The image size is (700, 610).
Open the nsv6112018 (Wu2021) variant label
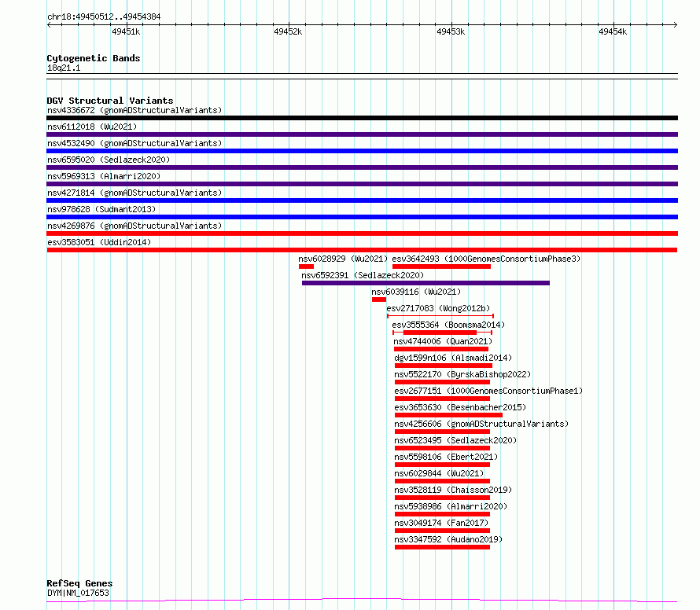coord(92,127)
